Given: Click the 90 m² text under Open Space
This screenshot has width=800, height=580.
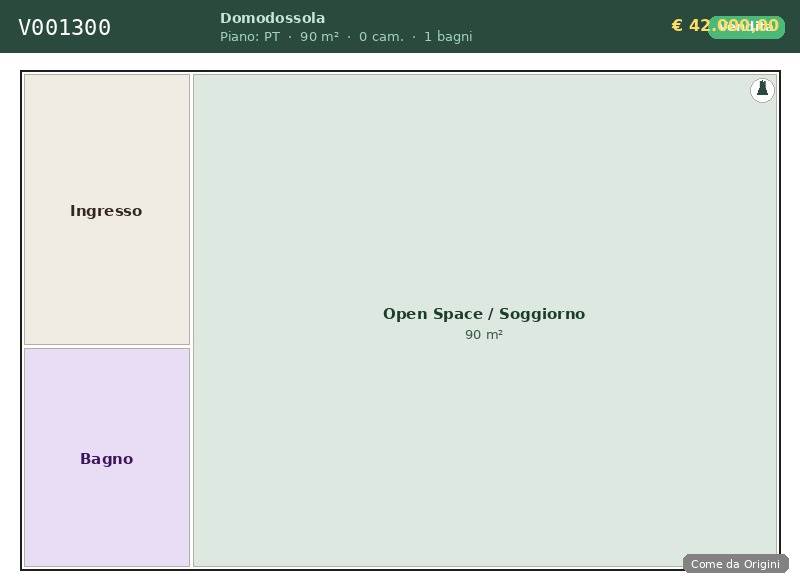Looking at the screenshot, I should [484, 335].
